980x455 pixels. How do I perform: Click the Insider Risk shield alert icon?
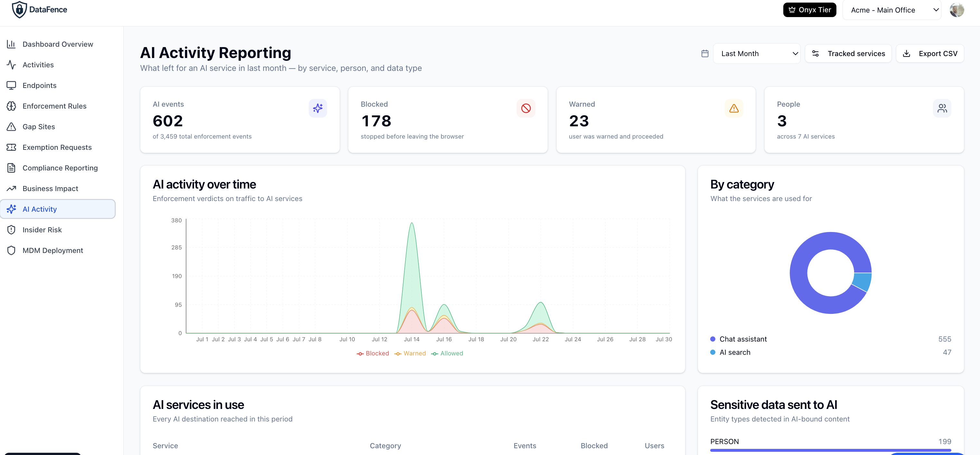point(11,229)
